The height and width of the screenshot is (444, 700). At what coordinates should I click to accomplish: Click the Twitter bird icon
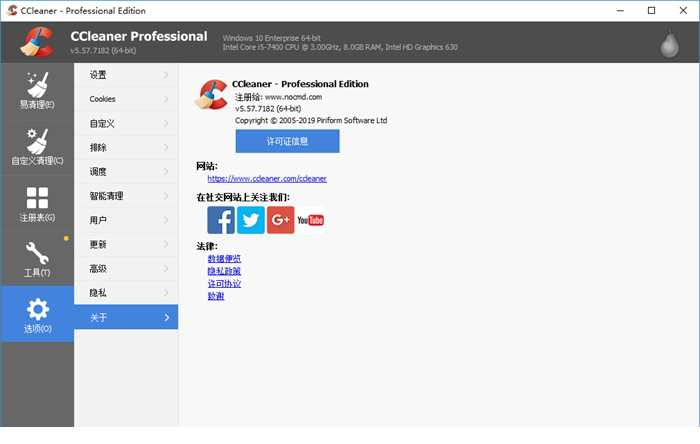coord(251,220)
